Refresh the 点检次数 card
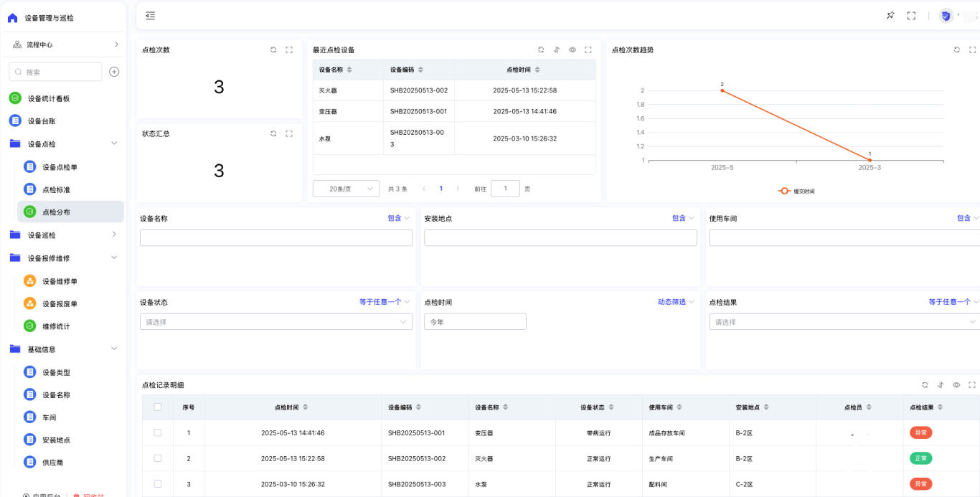The height and width of the screenshot is (497, 980). [273, 49]
